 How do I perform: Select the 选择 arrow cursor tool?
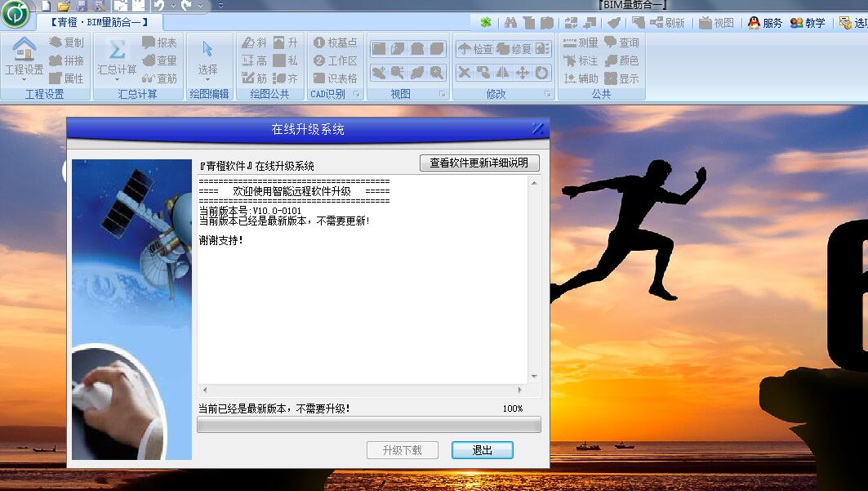pyautogui.click(x=208, y=51)
